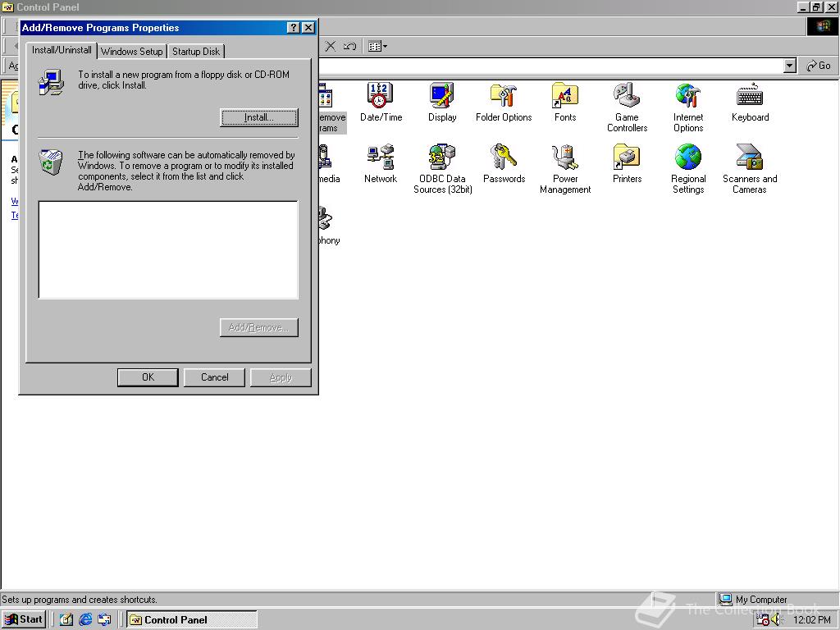Open Network configuration
840x630 pixels.
pos(381,157)
